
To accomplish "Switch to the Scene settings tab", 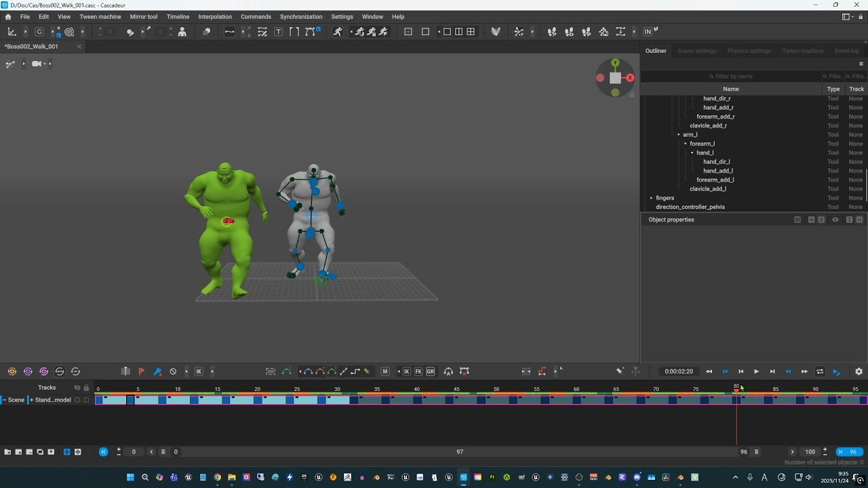I will click(x=696, y=51).
